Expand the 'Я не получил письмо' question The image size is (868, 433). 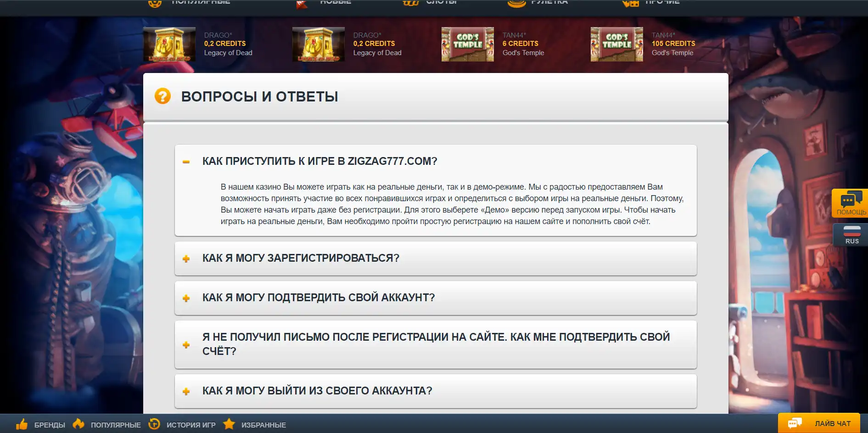click(186, 345)
